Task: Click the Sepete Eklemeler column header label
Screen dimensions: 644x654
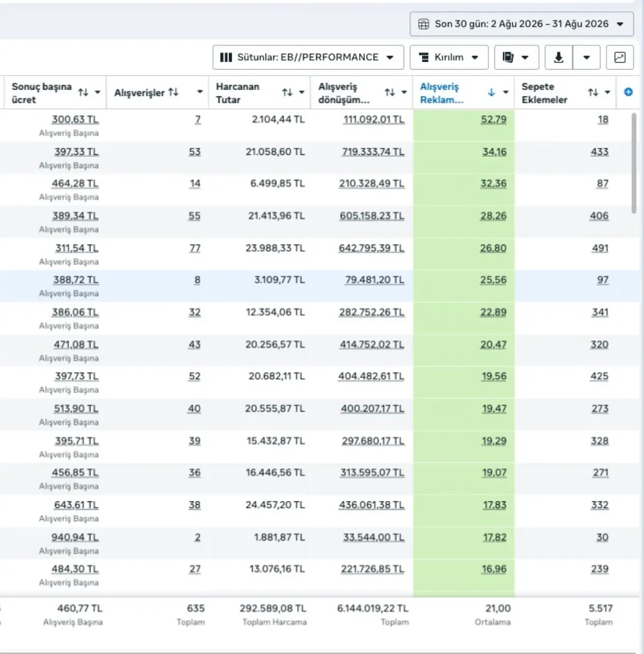Action: tap(544, 93)
